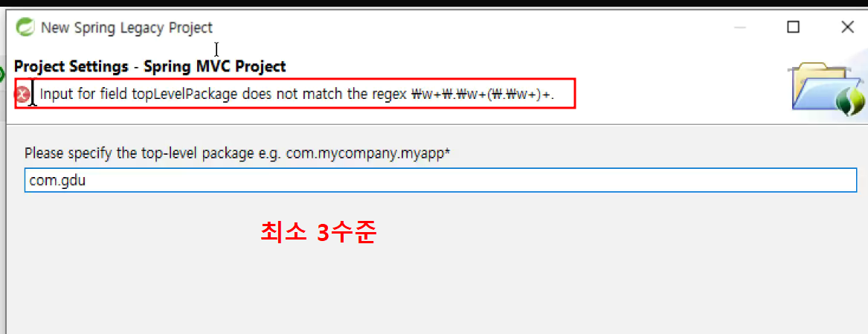This screenshot has width=868, height=334.
Task: Click the Spring project folder wizard icon
Action: tap(828, 90)
